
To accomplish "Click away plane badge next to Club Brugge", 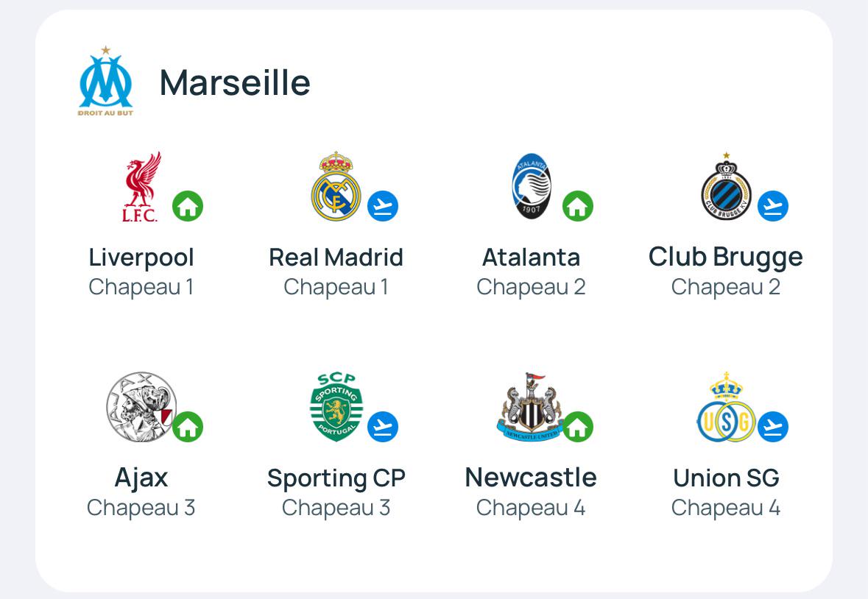I will (x=773, y=206).
